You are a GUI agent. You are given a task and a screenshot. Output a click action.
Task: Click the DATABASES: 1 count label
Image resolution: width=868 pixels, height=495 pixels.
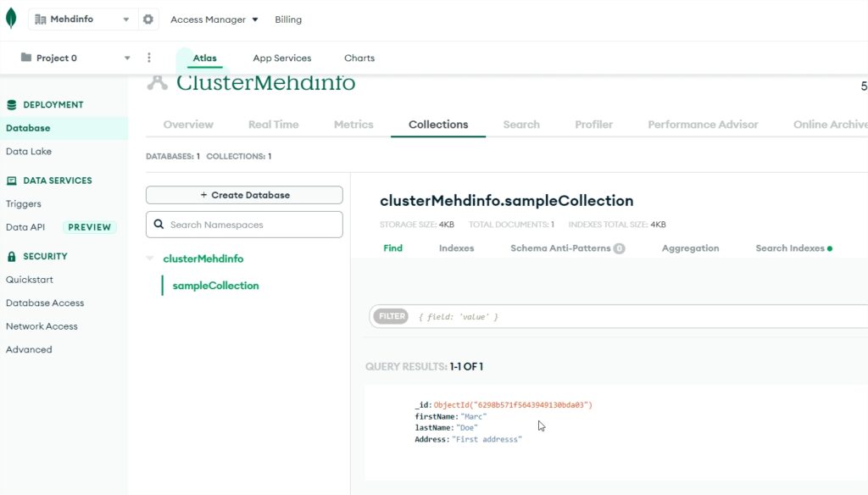tap(173, 156)
